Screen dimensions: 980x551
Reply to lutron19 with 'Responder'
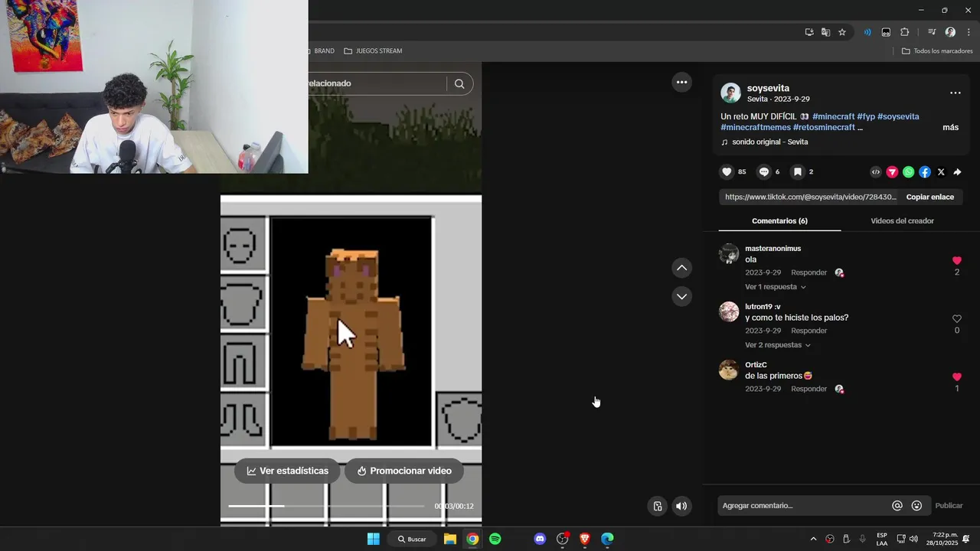coord(808,331)
